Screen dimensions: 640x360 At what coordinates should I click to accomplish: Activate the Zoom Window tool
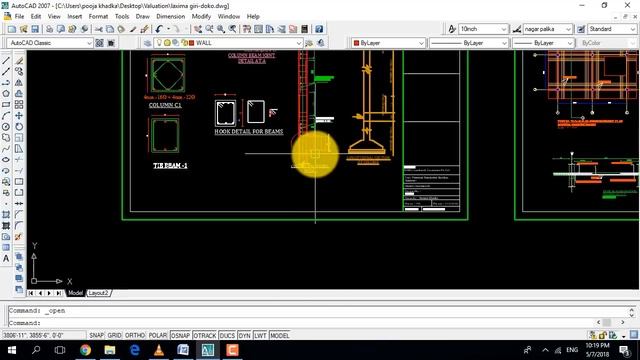[x=221, y=29]
